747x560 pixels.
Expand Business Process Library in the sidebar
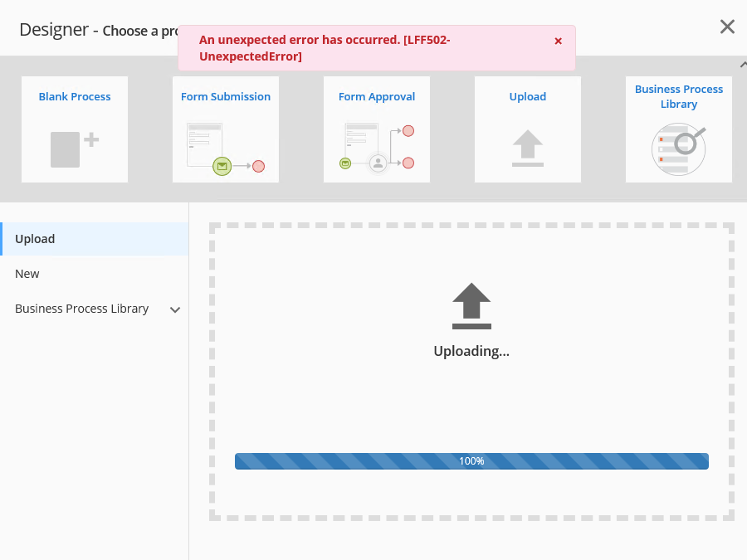point(175,309)
